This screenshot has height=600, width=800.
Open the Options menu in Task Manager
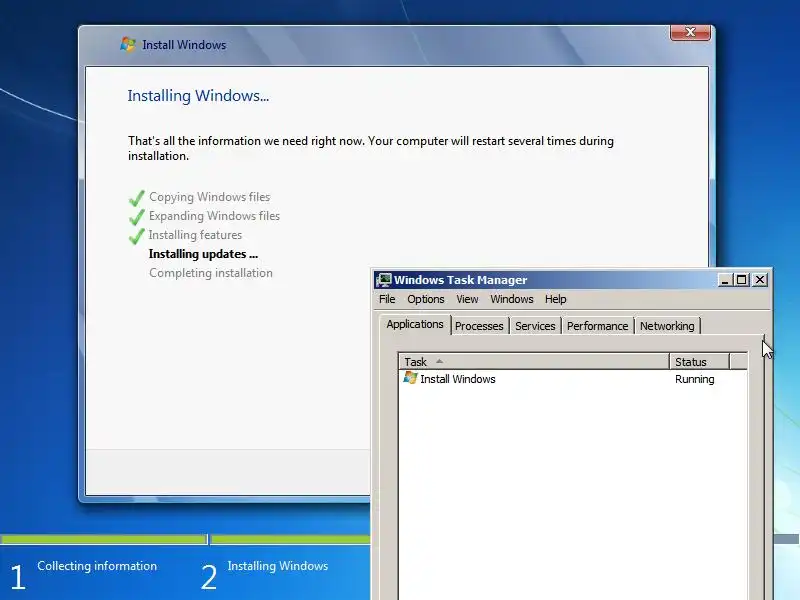point(426,299)
